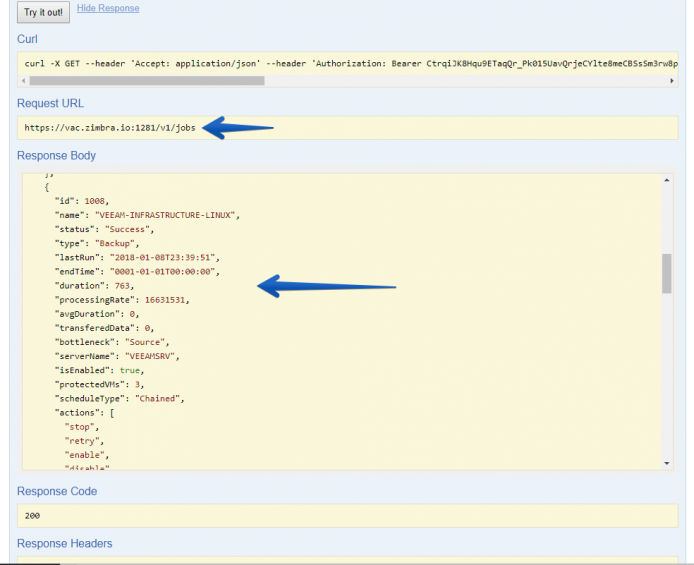Click the Response Code value 200
The image size is (694, 565).
click(32, 516)
